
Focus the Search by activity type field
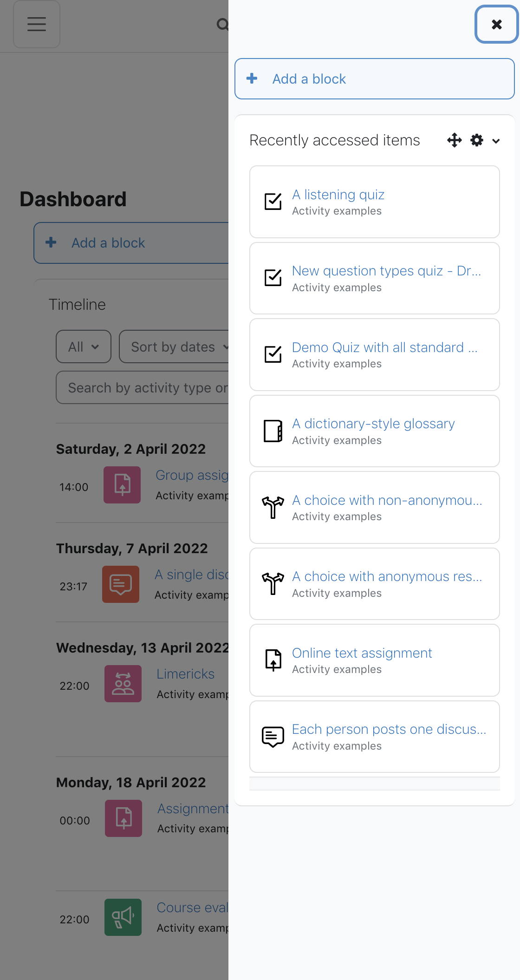[143, 387]
